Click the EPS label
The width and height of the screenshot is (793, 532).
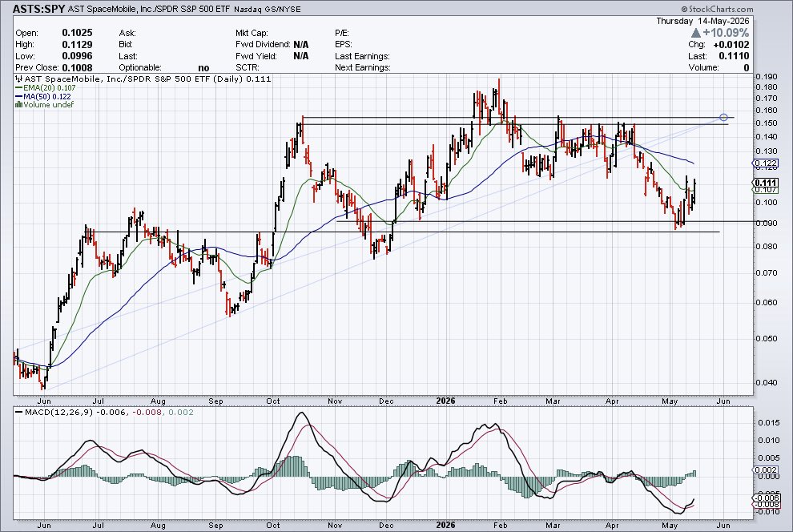(344, 45)
